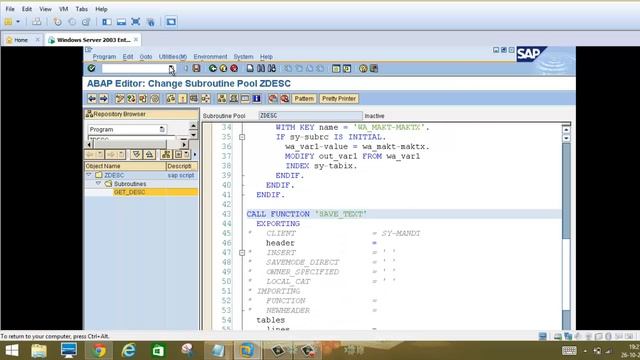Click the yellow Help question-mark icon
The image size is (640, 360).
(x=363, y=69)
